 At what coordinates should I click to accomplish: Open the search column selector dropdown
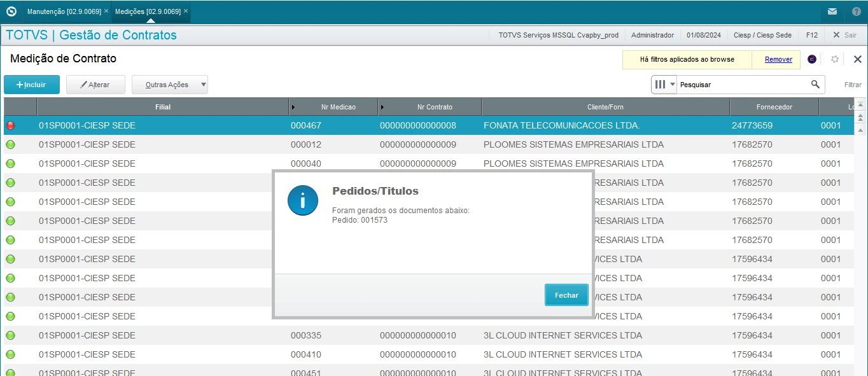pos(664,85)
